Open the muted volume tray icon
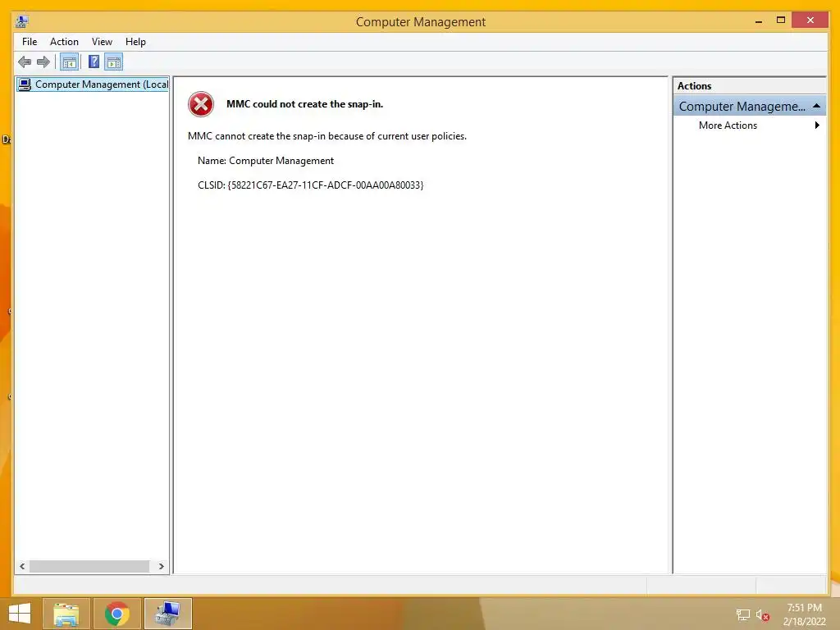This screenshot has height=630, width=840. [763, 615]
